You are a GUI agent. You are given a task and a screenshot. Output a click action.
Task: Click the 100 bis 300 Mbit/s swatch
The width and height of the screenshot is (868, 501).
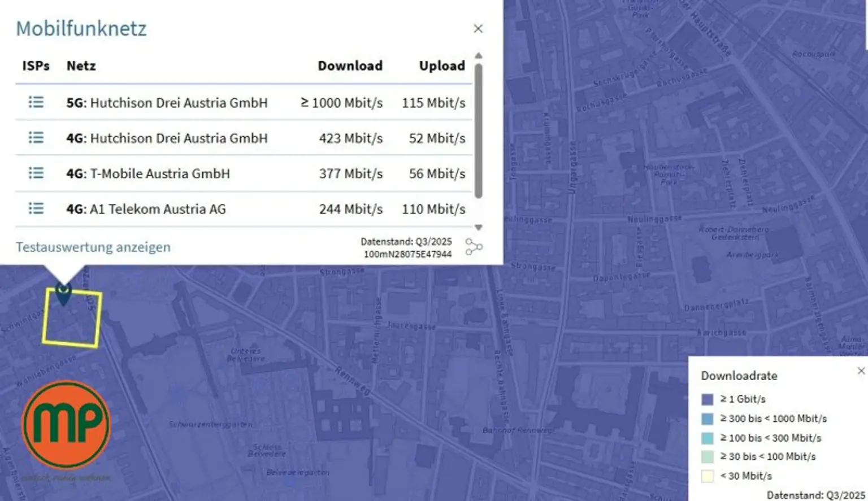(x=708, y=438)
